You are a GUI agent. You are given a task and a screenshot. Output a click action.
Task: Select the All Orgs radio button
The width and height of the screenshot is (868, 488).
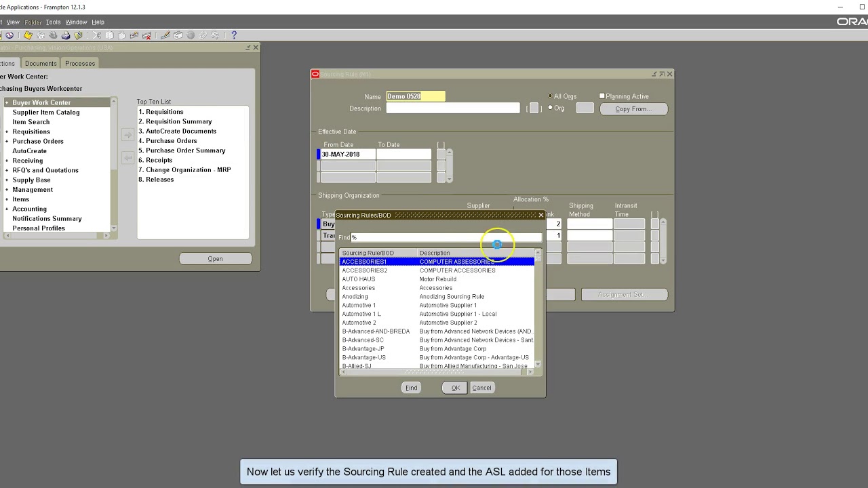pyautogui.click(x=550, y=96)
